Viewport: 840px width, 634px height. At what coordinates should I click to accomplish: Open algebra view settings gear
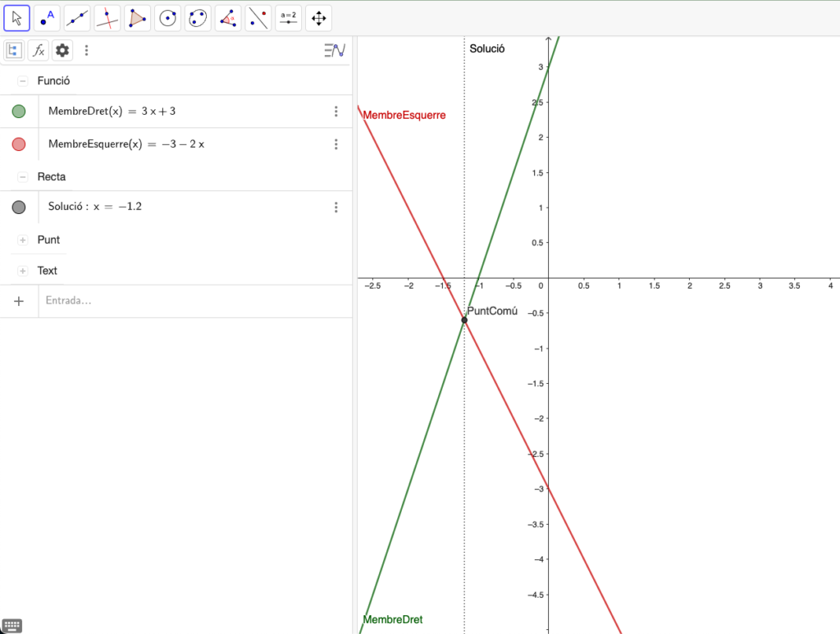tap(62, 51)
